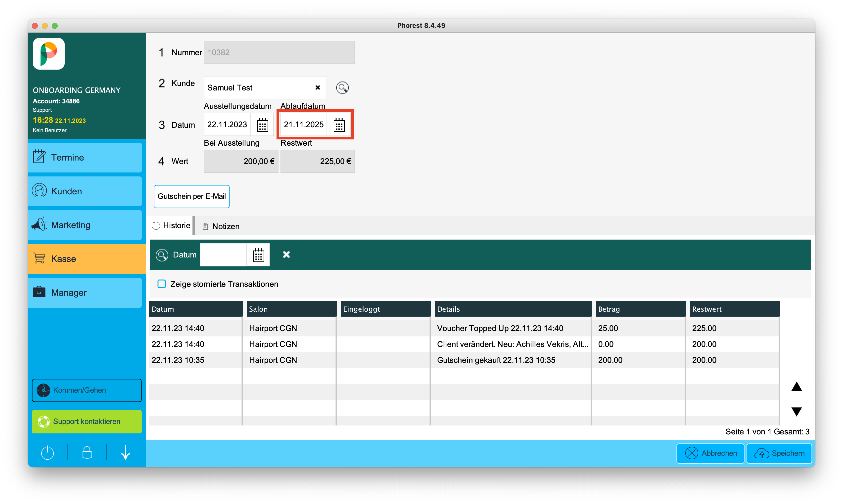Click the Bei Ausstellung value 200,00 €

240,161
